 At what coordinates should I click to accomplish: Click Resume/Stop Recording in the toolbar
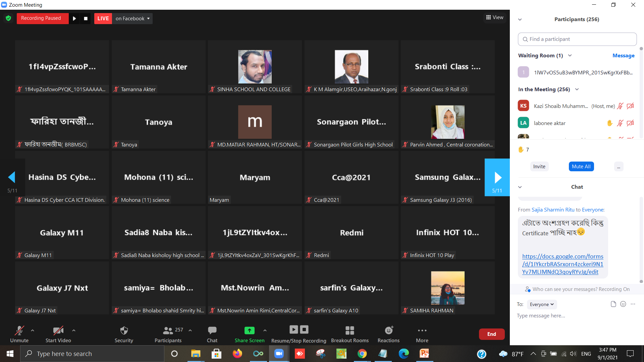[x=299, y=334]
